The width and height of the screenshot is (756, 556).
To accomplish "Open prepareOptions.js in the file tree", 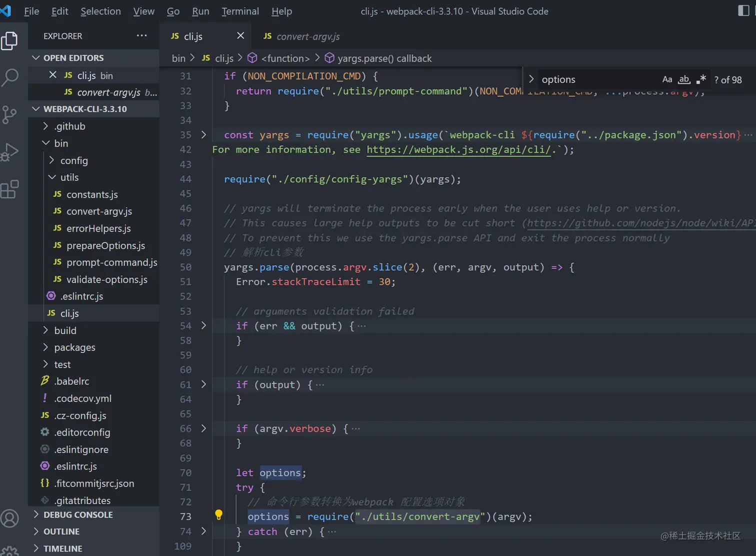I will [105, 245].
